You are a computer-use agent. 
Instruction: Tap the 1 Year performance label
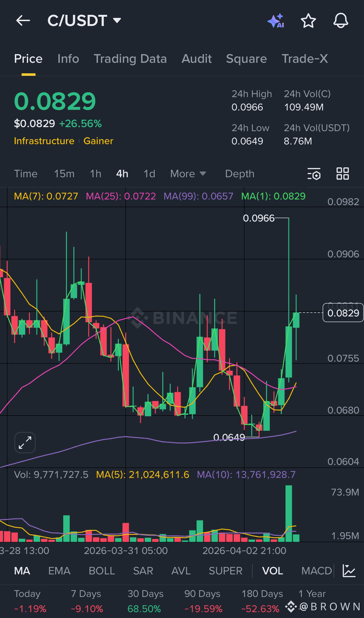pyautogui.click(x=312, y=594)
